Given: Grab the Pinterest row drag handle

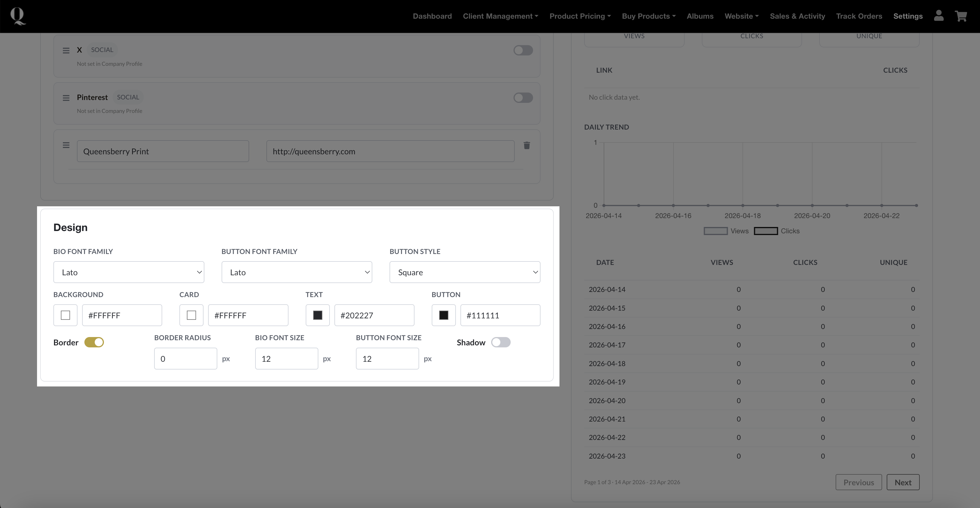Looking at the screenshot, I should [66, 98].
